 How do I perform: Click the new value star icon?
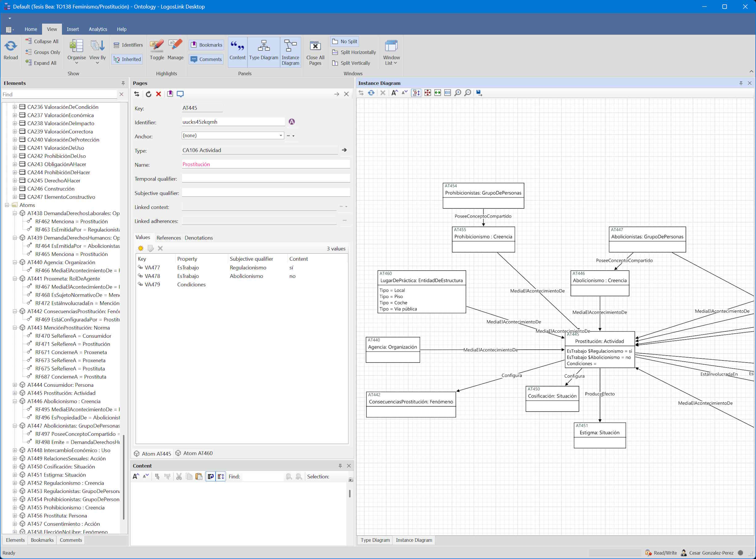[x=141, y=248]
